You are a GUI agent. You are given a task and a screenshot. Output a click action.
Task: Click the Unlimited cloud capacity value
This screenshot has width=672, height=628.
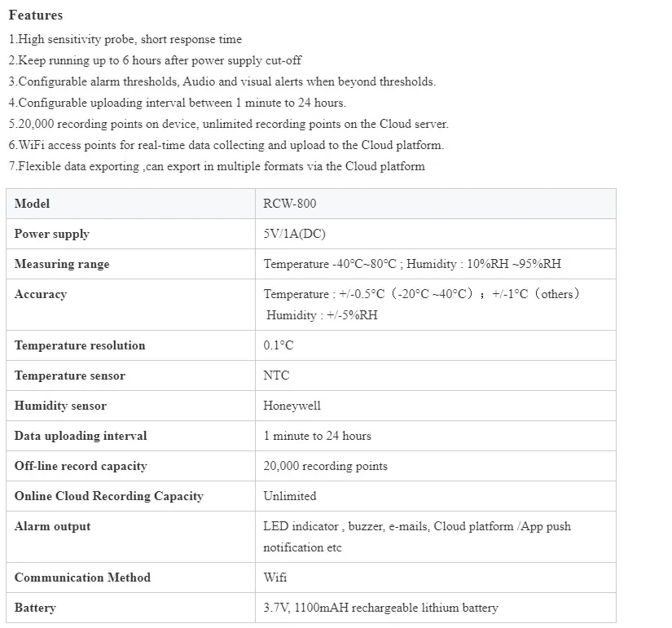pyautogui.click(x=289, y=496)
